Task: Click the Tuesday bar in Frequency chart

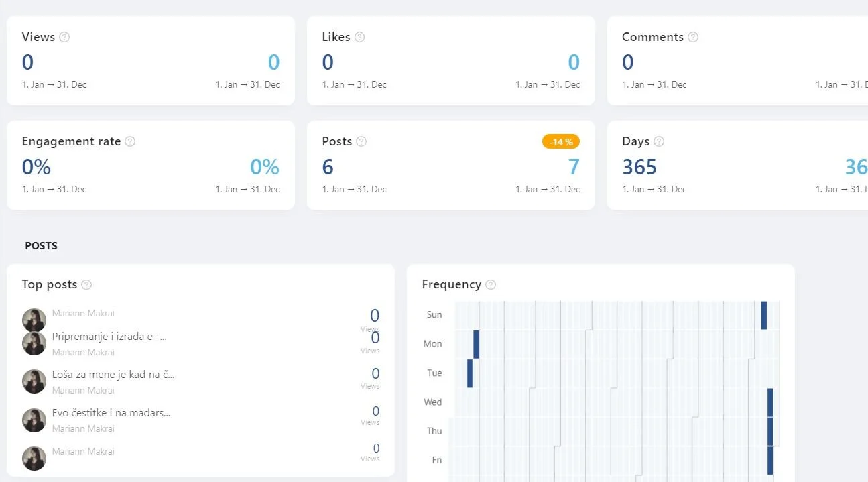Action: (470, 373)
